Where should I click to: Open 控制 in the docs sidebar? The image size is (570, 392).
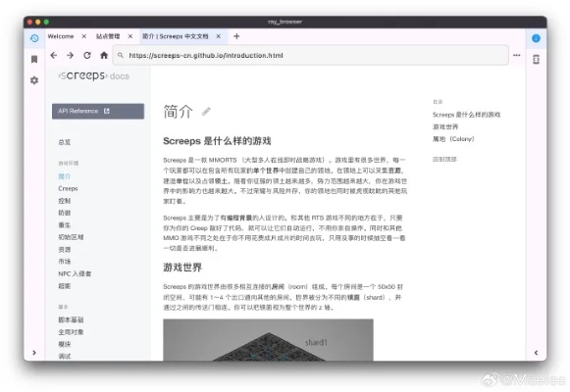coord(65,201)
